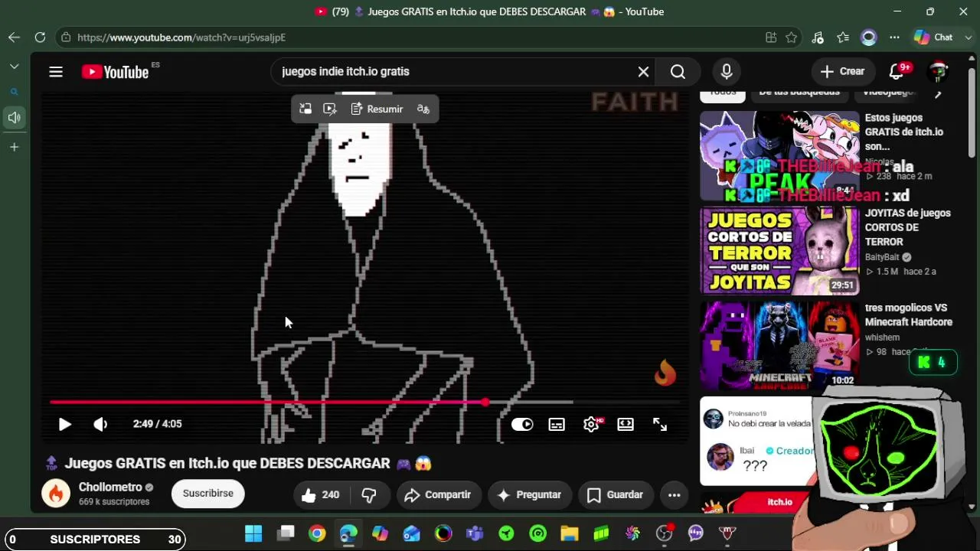Open the Windows Start menu

coord(253,533)
